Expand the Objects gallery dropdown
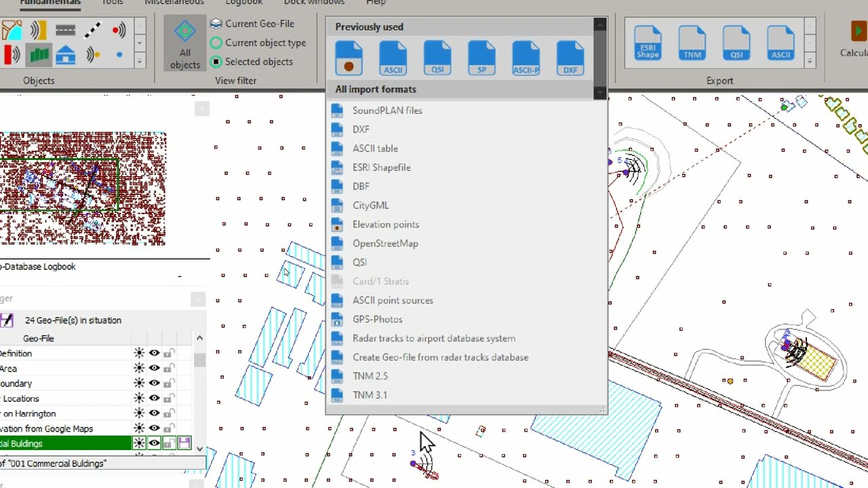Viewport: 868px width, 488px height. pyautogui.click(x=140, y=61)
